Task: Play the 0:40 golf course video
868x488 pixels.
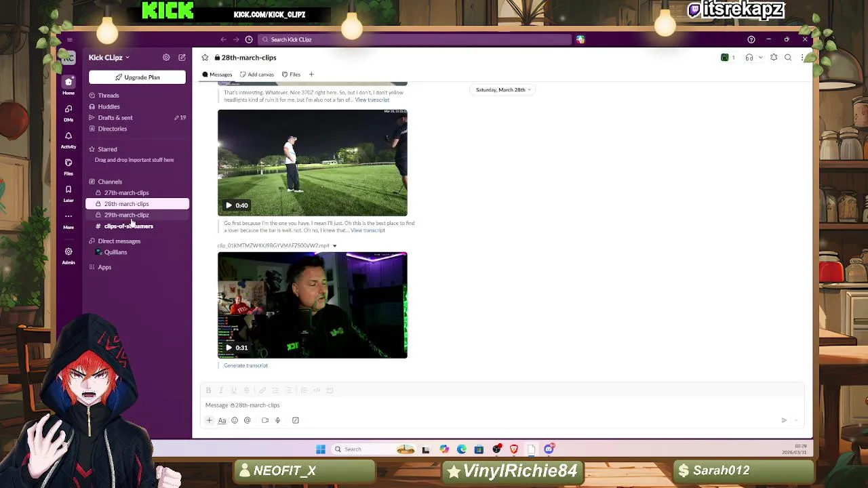Action: point(229,205)
